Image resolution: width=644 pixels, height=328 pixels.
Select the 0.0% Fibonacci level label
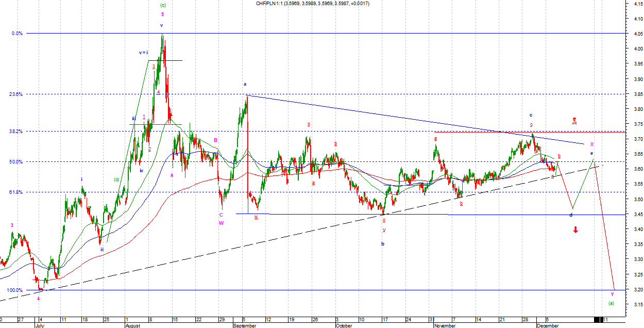[x=17, y=34]
